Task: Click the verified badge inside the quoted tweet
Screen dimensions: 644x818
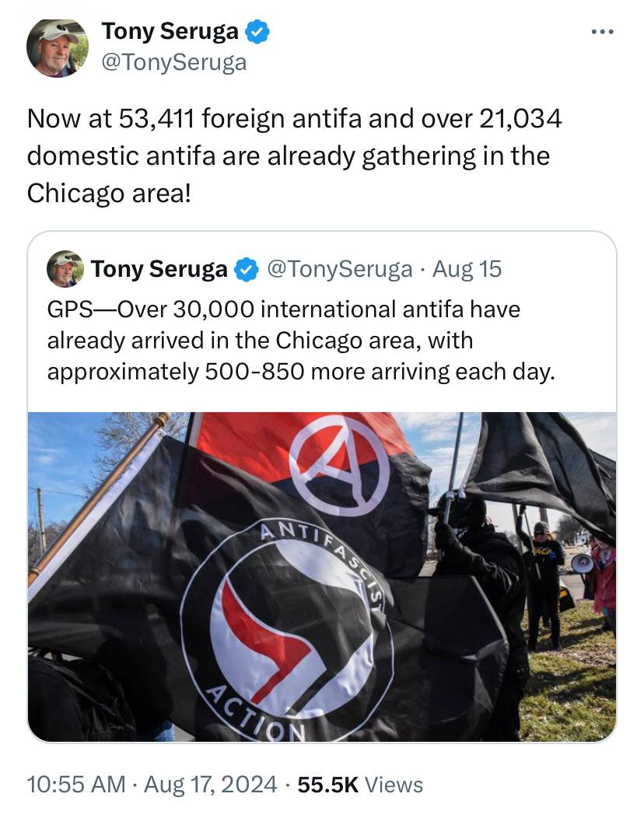Action: [247, 269]
